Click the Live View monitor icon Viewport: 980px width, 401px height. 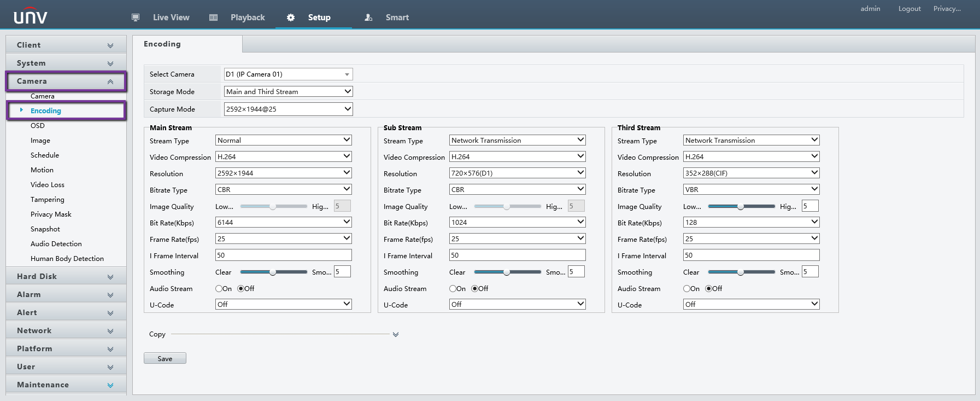pyautogui.click(x=136, y=18)
